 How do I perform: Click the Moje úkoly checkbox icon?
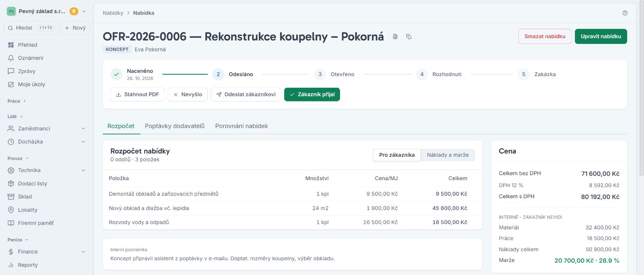[11, 84]
